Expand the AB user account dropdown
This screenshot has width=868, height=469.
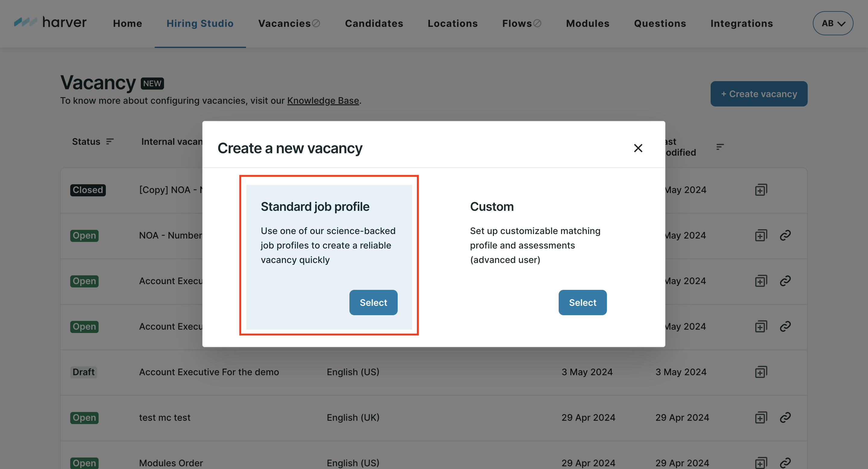833,23
